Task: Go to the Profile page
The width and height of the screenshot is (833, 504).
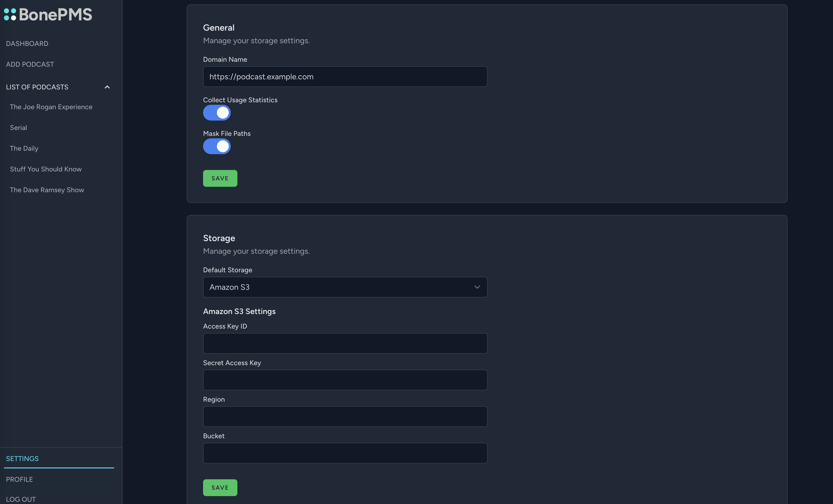Action: coord(19,479)
